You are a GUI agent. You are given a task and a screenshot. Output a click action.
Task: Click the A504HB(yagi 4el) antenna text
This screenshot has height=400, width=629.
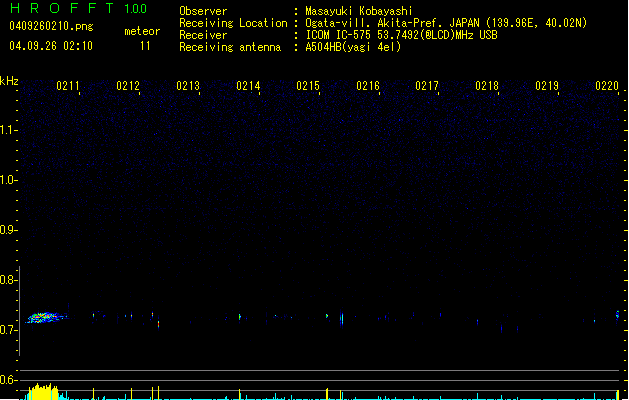[x=353, y=47]
